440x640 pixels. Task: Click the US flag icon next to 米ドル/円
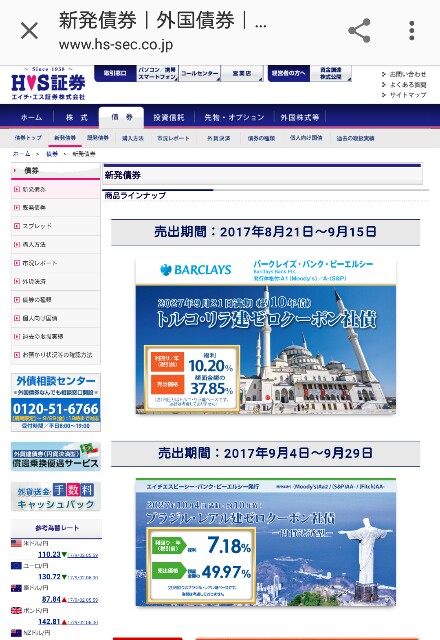16,543
